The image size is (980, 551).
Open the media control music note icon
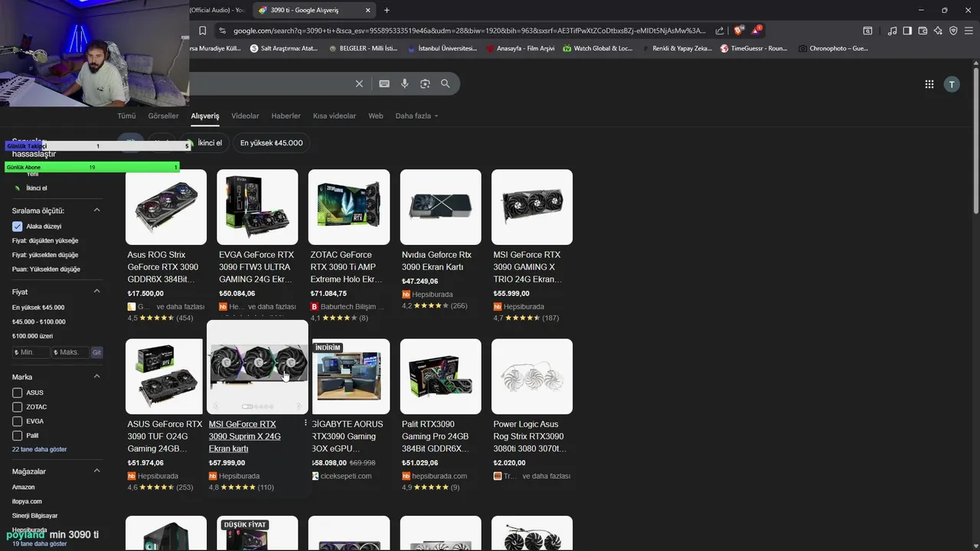(892, 31)
